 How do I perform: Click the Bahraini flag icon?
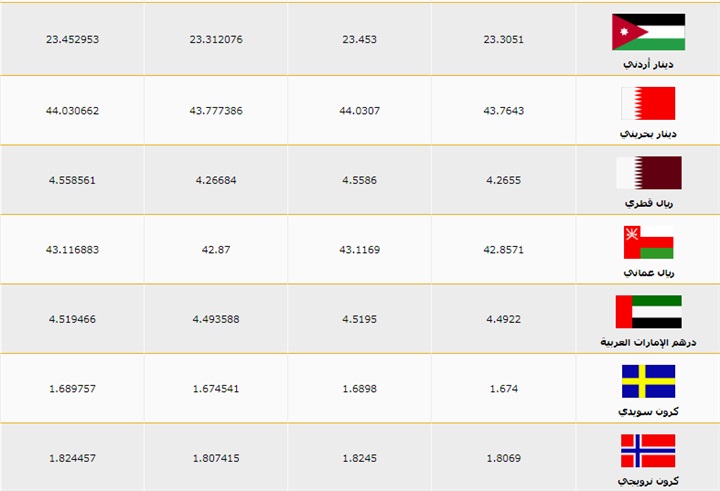648,103
